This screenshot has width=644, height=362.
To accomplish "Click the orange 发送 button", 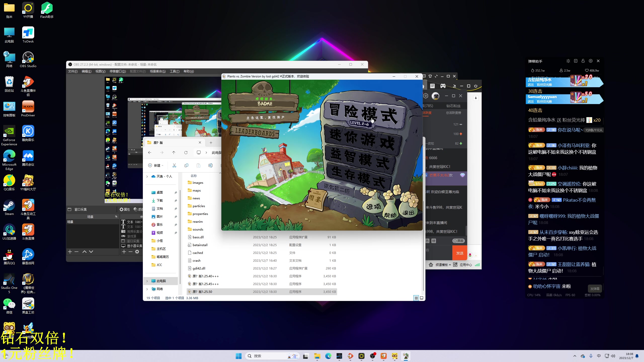I will pos(460,253).
